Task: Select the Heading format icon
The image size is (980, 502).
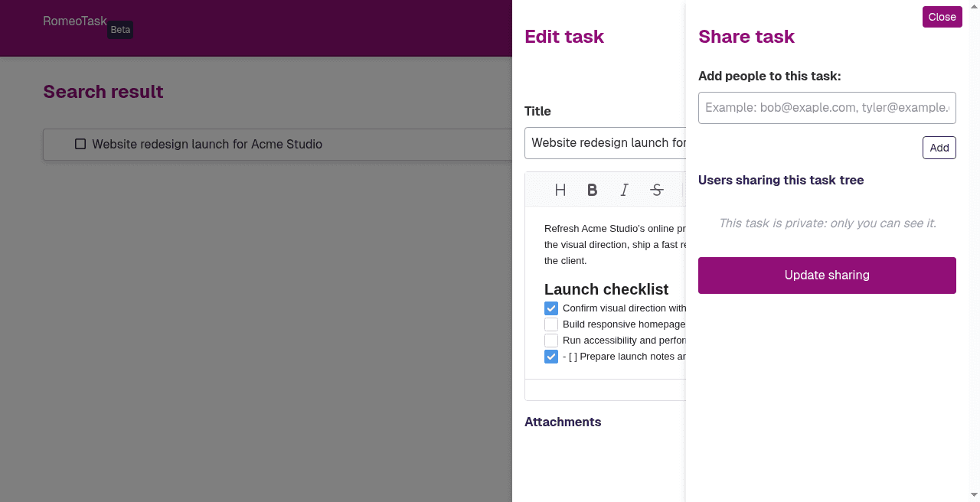Action: 560,191
